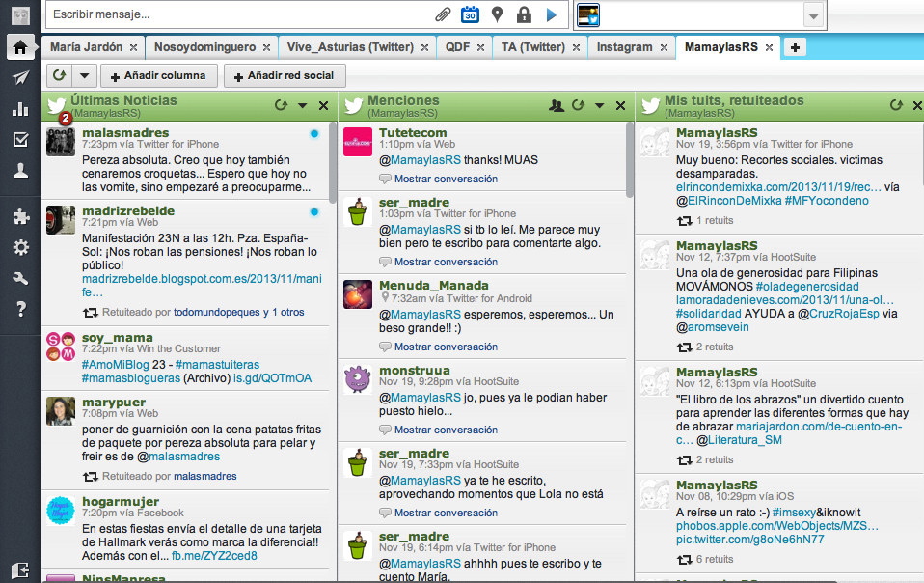Refresh the Menciones column

579,105
